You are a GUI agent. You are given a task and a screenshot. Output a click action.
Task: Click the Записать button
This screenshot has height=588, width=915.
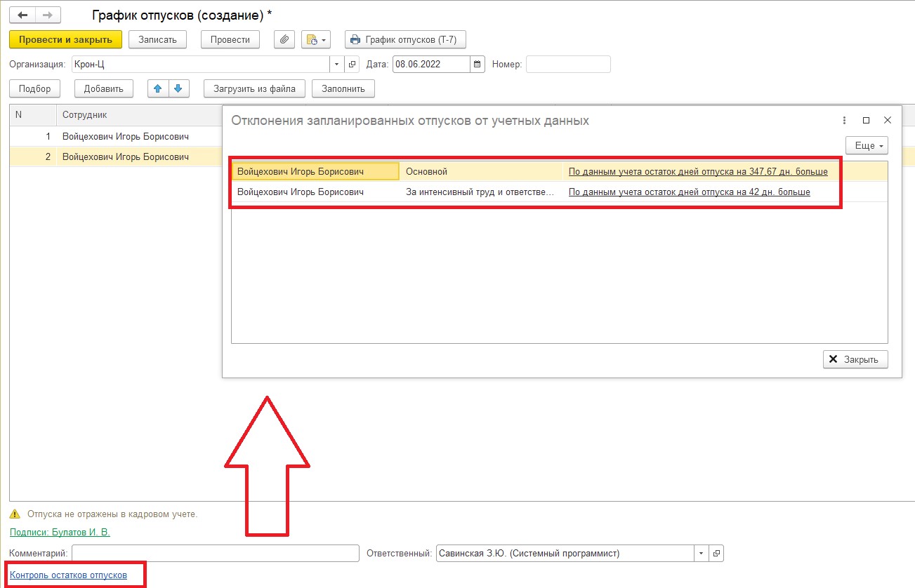[x=157, y=39]
